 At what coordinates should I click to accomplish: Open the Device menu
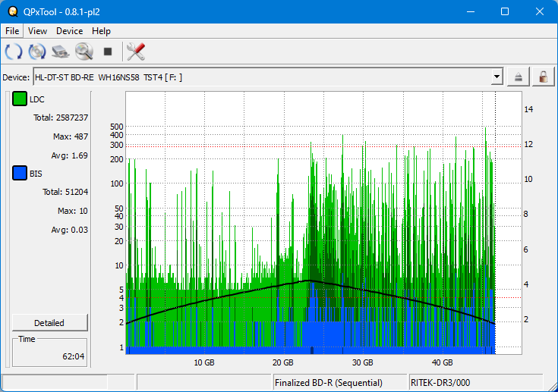69,31
